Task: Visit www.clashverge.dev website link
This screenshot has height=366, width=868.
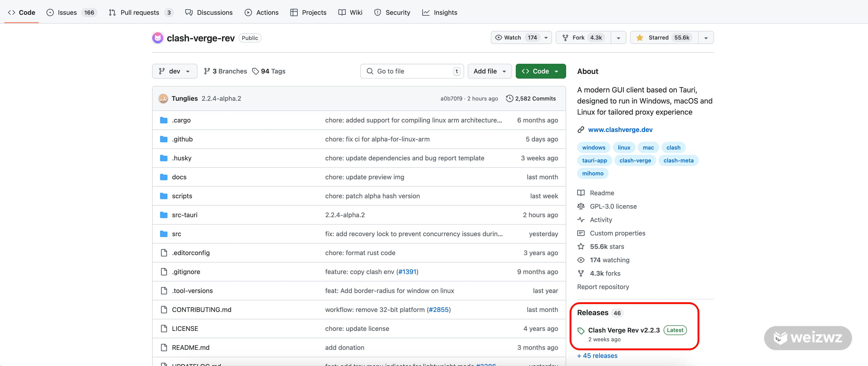Action: point(620,130)
